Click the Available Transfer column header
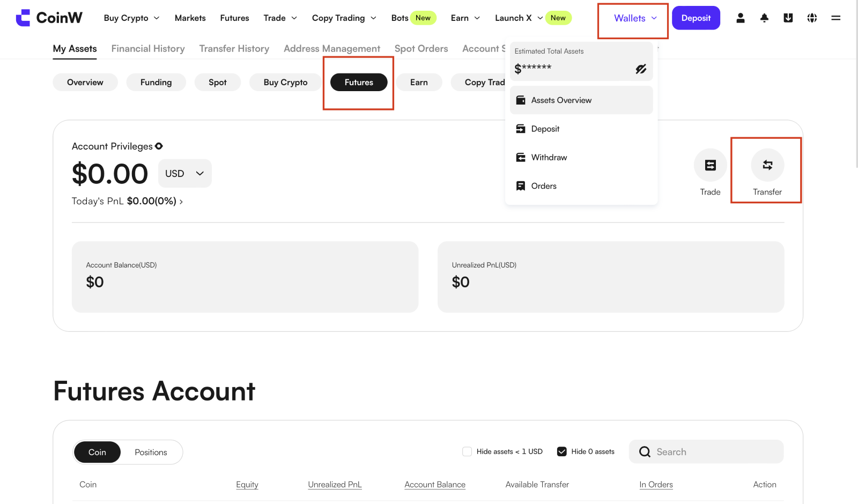 coord(537,485)
